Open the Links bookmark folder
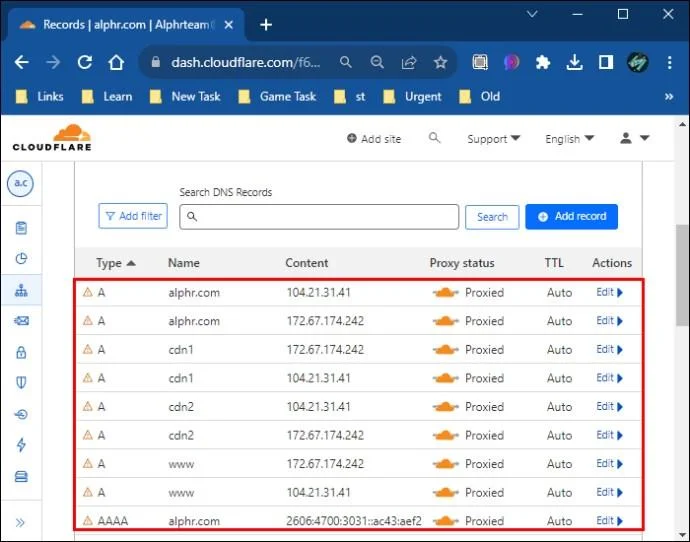 point(40,96)
